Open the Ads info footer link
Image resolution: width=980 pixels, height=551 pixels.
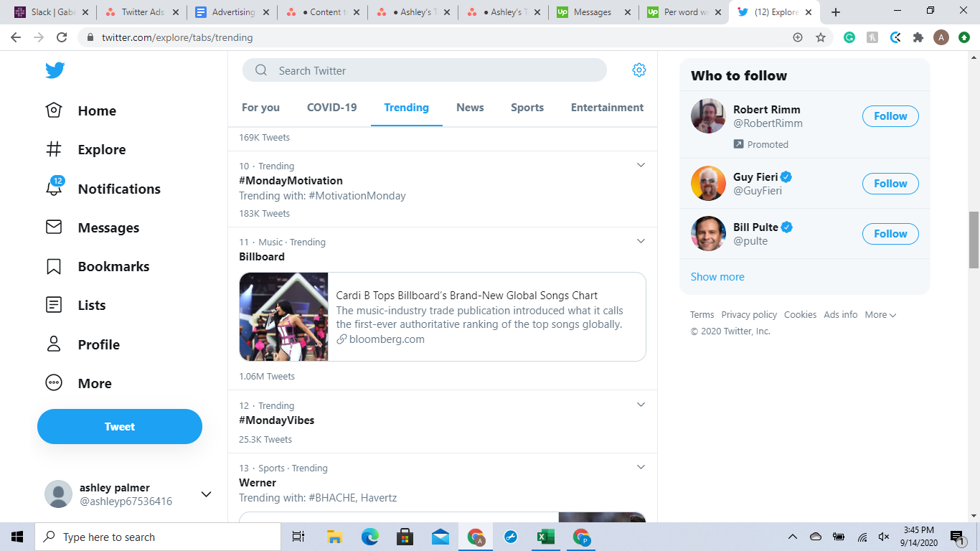[x=840, y=314]
